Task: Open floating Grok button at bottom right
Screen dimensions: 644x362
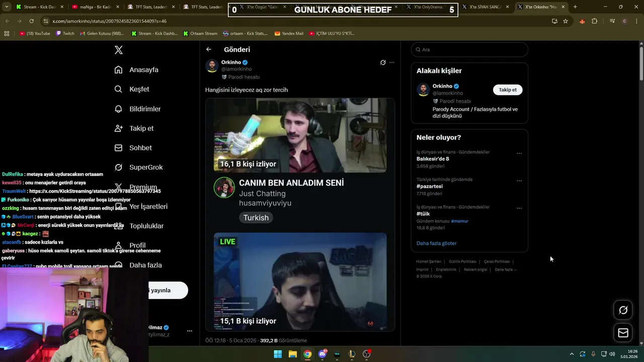Action: coord(623,310)
